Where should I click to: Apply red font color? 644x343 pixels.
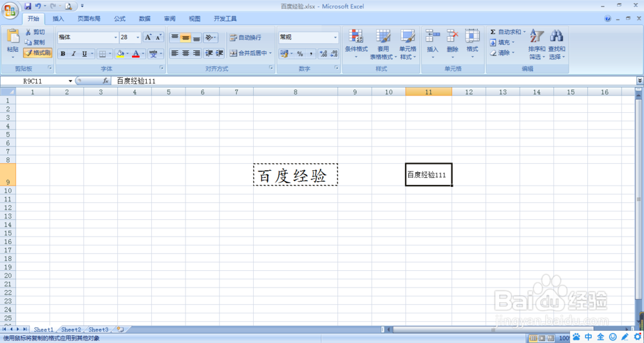click(136, 54)
